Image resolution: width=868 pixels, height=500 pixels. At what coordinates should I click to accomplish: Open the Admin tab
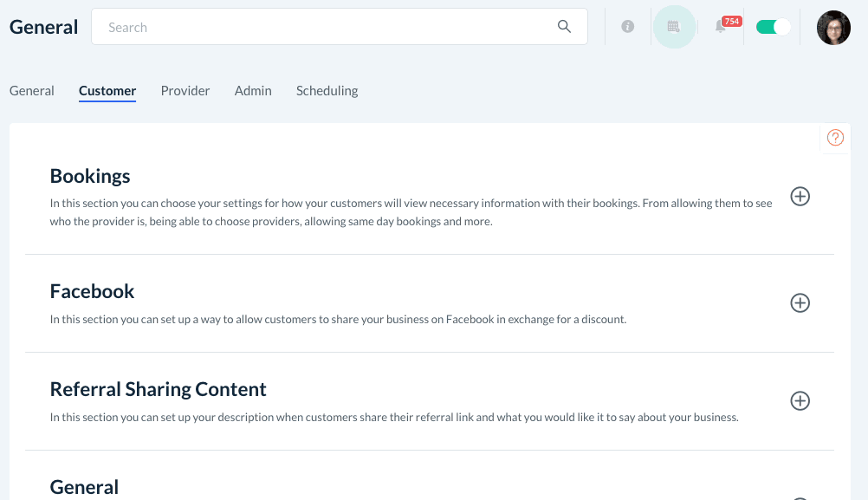253,91
